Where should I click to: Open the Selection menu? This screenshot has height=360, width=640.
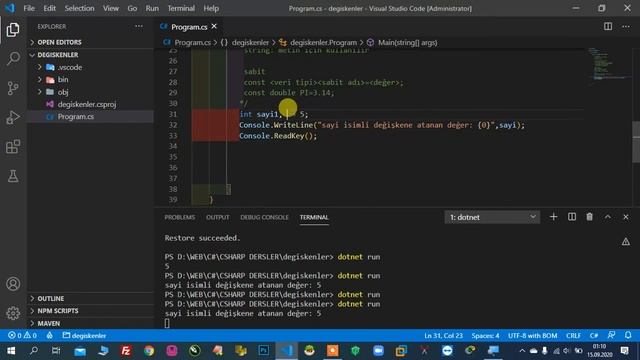point(79,8)
